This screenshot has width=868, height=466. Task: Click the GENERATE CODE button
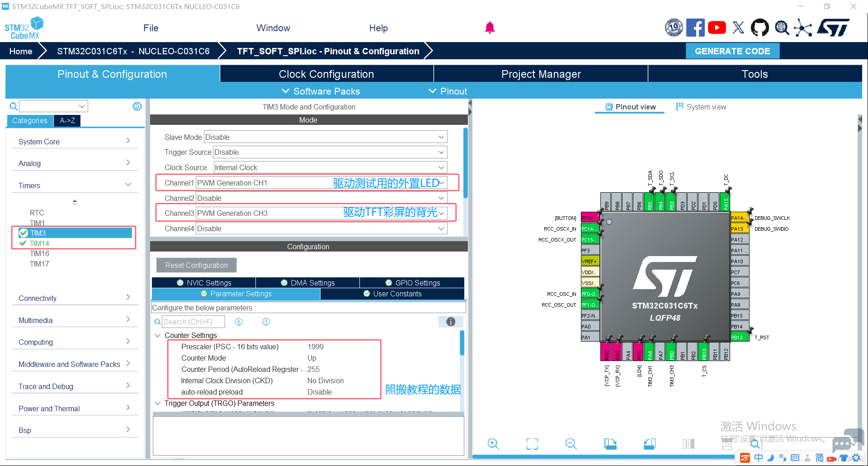(x=732, y=51)
